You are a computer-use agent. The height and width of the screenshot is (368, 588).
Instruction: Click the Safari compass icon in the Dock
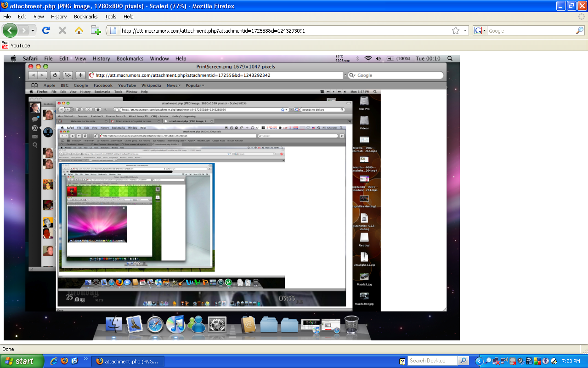pyautogui.click(x=155, y=325)
